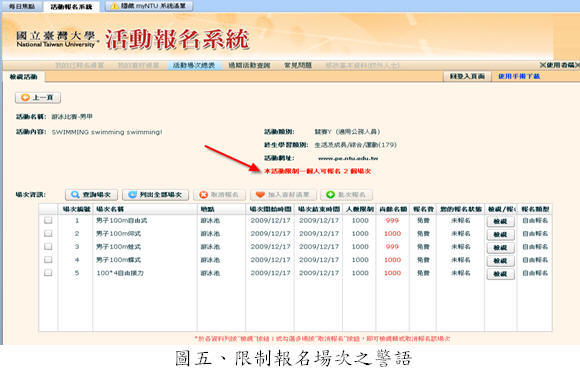This screenshot has width=580, height=370.
Task: Select the 100*4自由接力 session name cell
Action: click(x=120, y=273)
